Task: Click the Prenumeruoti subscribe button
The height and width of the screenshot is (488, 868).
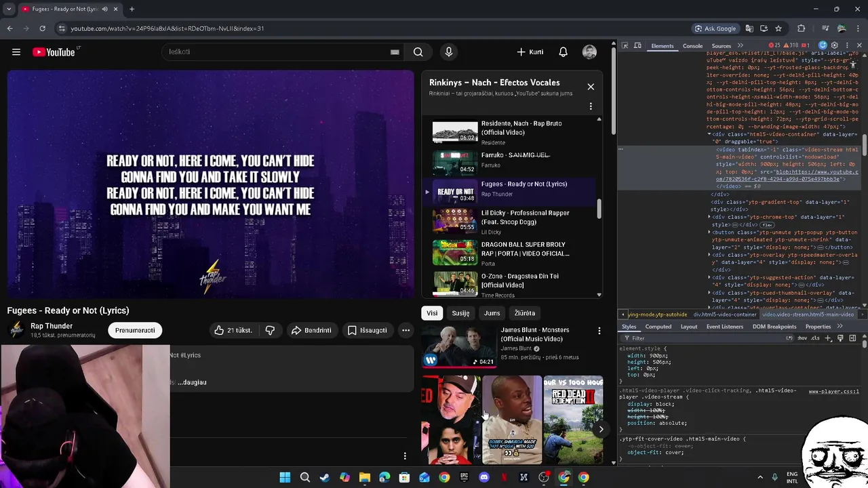Action: (135, 330)
